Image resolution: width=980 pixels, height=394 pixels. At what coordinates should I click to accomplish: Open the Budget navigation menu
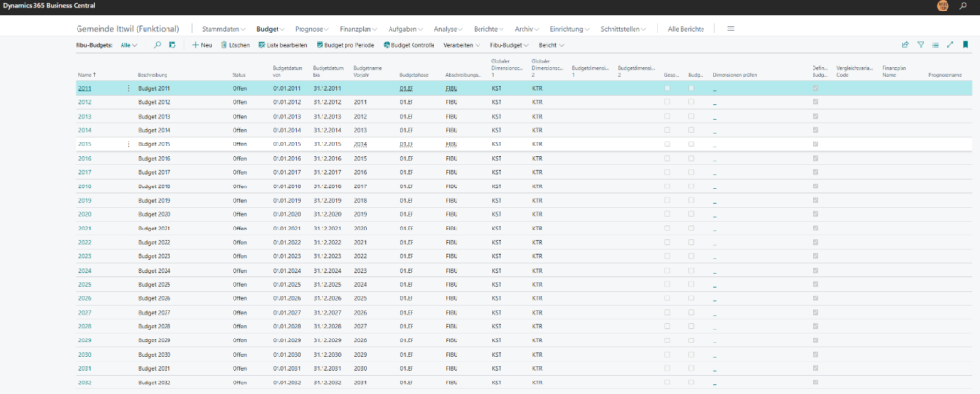[271, 29]
